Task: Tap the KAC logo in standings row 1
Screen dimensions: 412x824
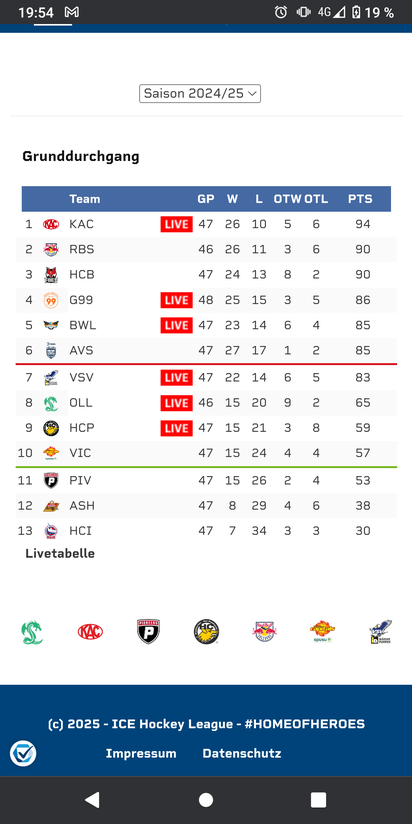Action: 51,224
